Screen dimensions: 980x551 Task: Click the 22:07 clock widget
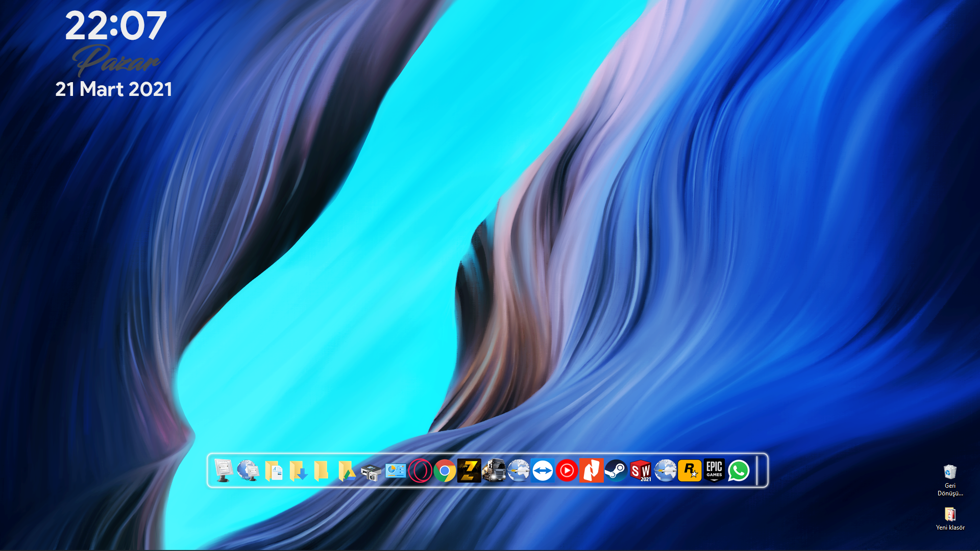pyautogui.click(x=115, y=27)
